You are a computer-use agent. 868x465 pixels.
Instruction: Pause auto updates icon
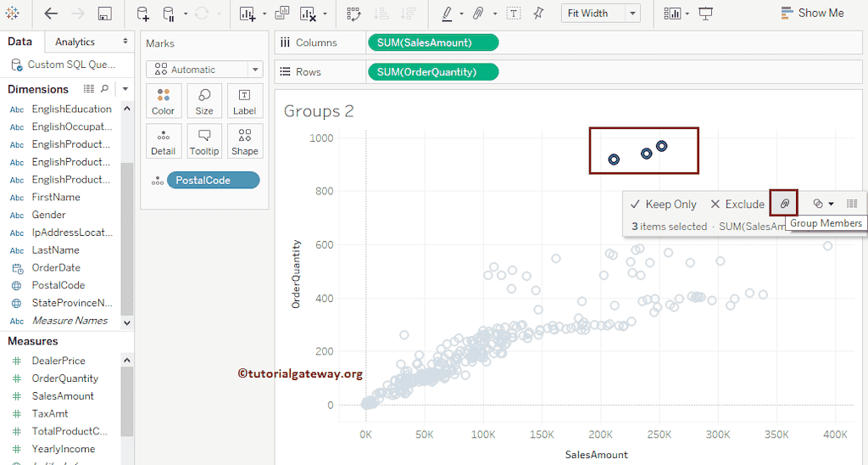click(x=169, y=14)
